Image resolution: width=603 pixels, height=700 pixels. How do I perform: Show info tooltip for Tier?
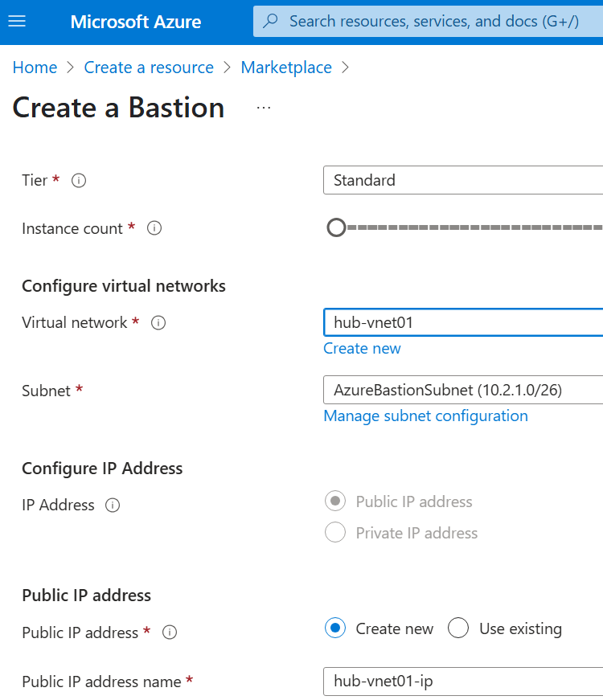(79, 181)
